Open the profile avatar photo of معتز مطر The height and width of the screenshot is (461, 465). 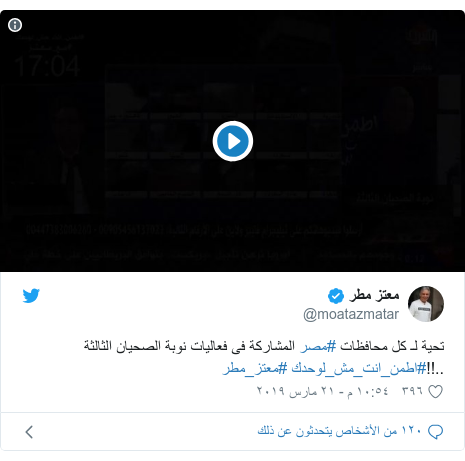pos(426,304)
